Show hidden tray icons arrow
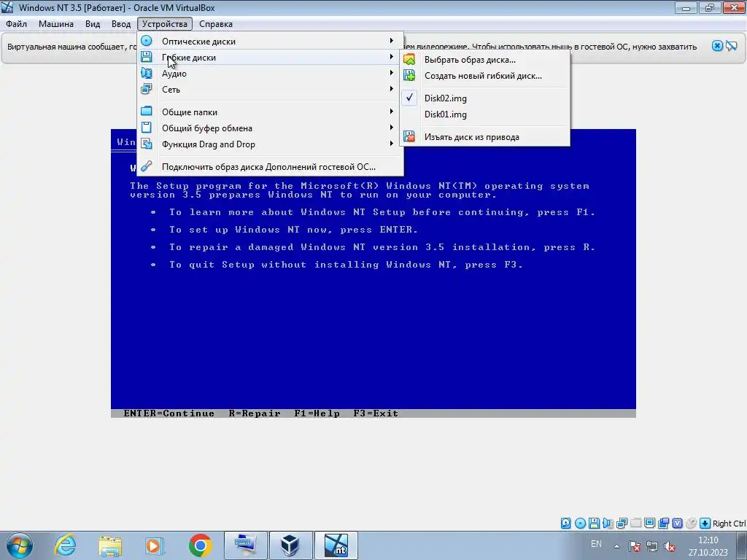 coord(616,545)
